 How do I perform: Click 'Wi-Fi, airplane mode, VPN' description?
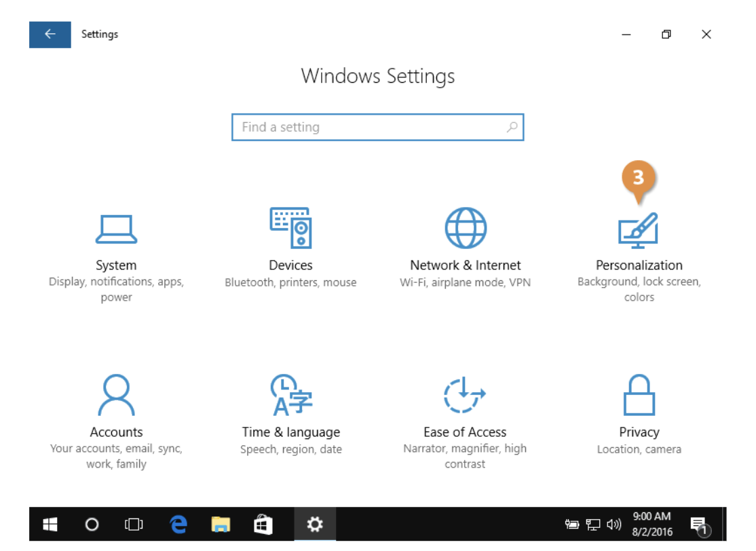(466, 282)
